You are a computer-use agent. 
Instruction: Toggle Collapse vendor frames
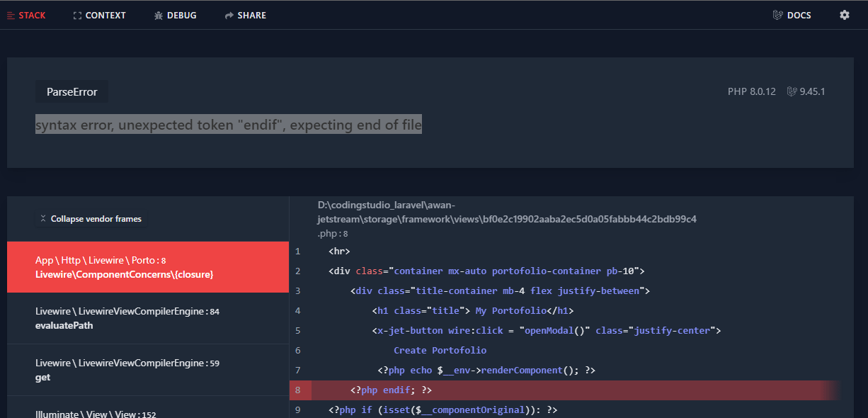coord(92,218)
